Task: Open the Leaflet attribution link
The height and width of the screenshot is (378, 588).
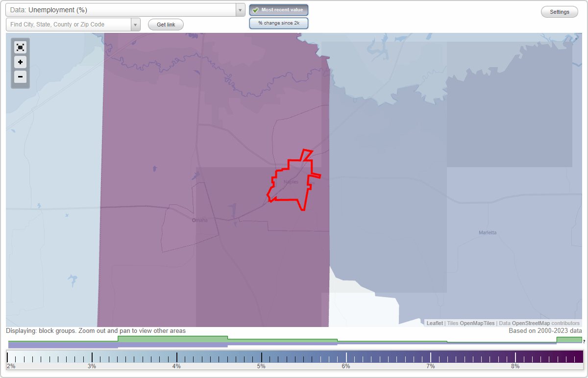Action: (433, 323)
